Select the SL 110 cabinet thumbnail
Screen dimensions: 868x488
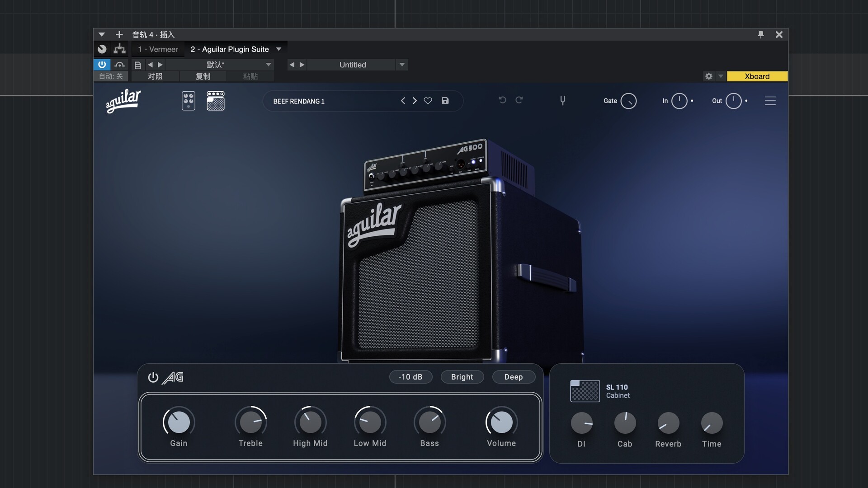point(585,391)
